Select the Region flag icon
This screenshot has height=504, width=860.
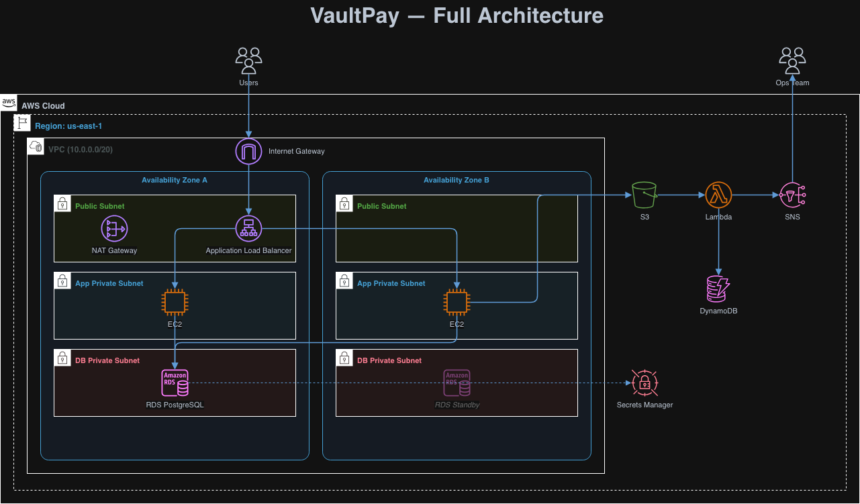22,123
